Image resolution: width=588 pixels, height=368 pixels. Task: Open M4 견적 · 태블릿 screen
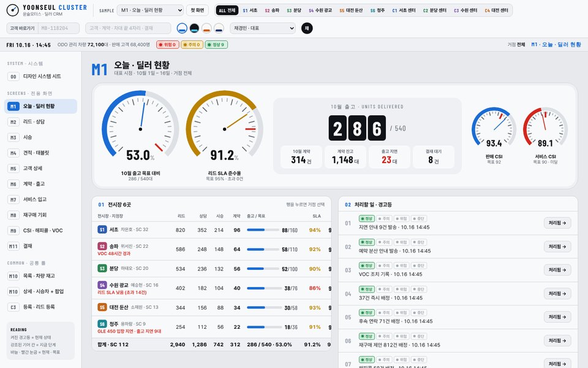[40, 153]
